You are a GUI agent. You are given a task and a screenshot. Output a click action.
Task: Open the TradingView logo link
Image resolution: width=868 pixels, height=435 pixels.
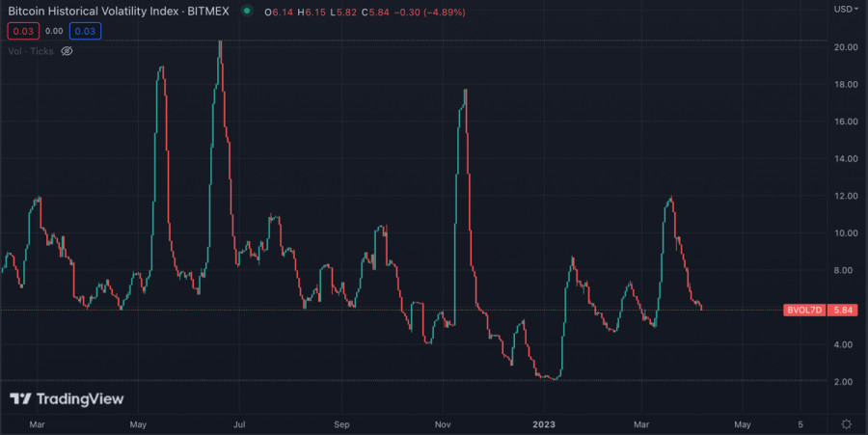coord(67,398)
